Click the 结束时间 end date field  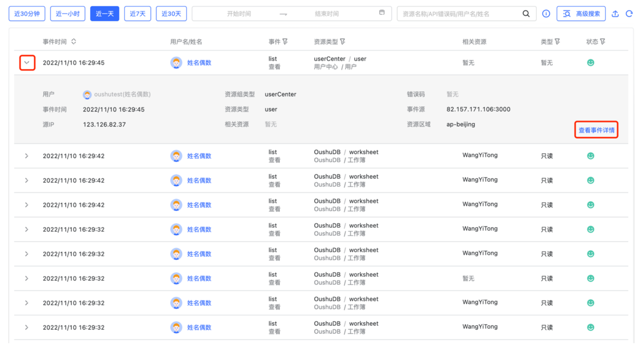coord(327,14)
